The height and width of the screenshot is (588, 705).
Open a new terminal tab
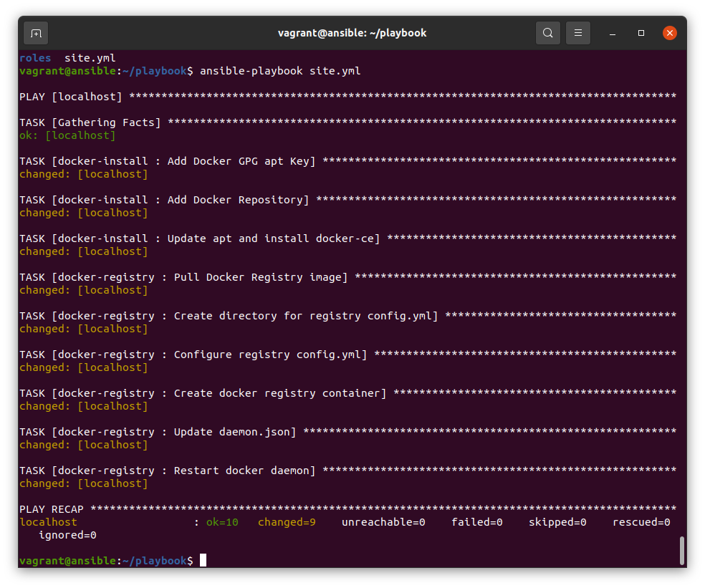click(36, 33)
